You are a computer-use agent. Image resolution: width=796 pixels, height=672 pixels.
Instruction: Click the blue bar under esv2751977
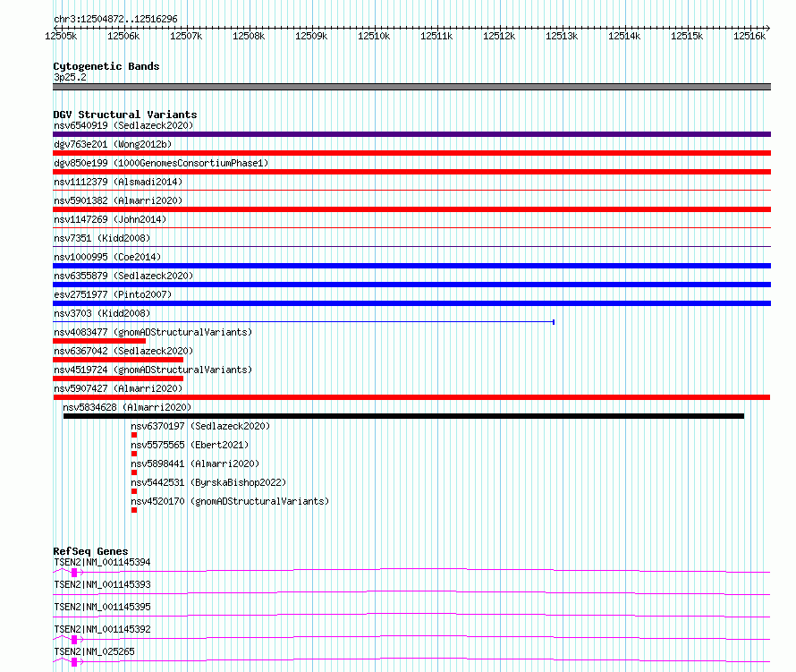point(411,303)
